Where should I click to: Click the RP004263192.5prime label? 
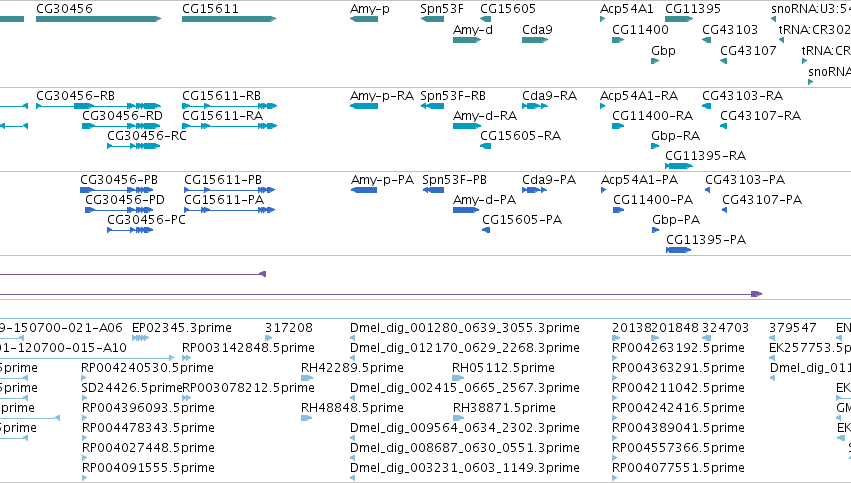[x=678, y=348]
